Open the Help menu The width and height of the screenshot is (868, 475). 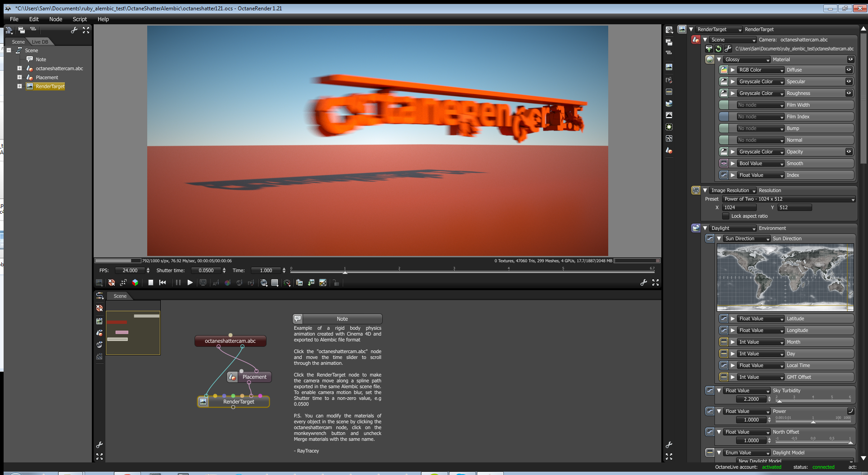[103, 19]
